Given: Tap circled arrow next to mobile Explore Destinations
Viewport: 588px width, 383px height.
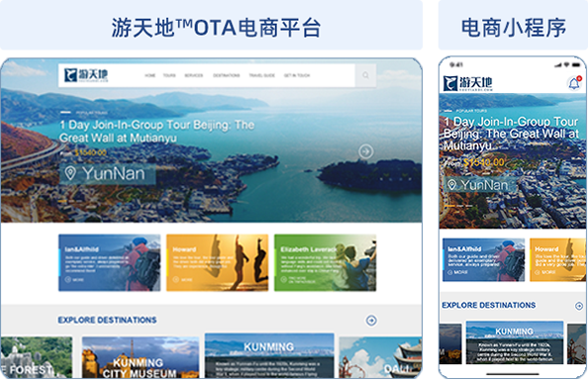Looking at the screenshot, I should tap(579, 306).
